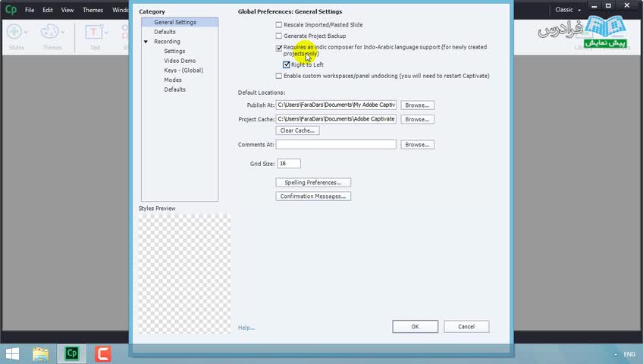Open the Classic workspace dropdown
This screenshot has height=364, width=643.
coord(568,9)
